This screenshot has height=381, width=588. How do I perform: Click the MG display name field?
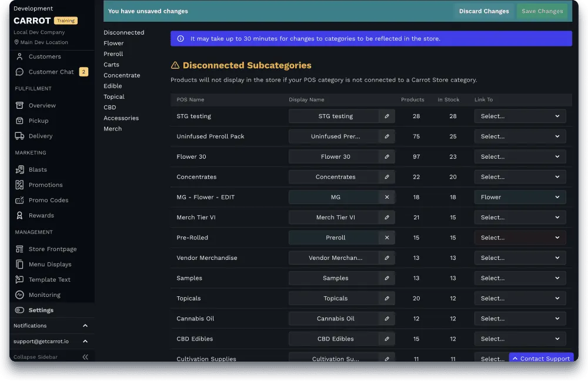point(334,197)
